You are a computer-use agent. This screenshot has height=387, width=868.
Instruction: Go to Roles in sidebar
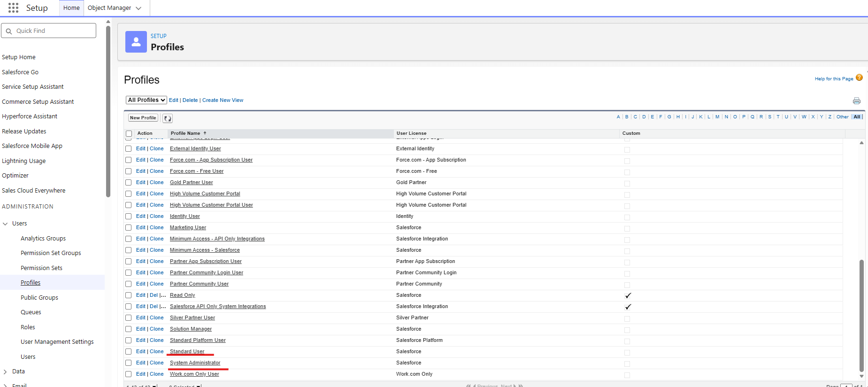pos(28,327)
